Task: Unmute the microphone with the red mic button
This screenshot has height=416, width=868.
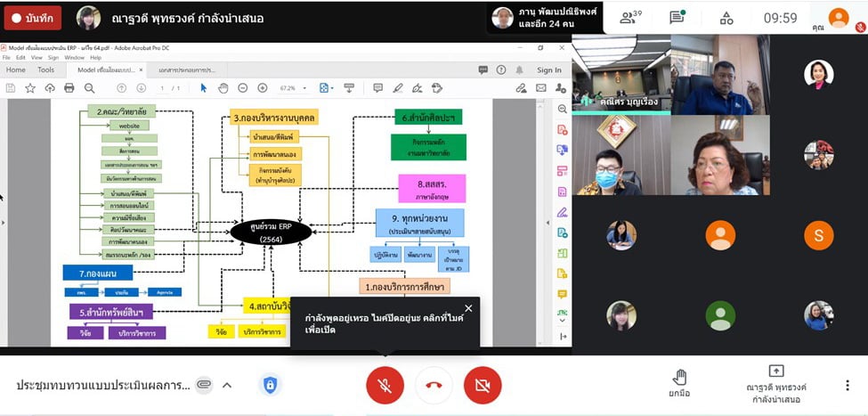Action: [x=385, y=385]
